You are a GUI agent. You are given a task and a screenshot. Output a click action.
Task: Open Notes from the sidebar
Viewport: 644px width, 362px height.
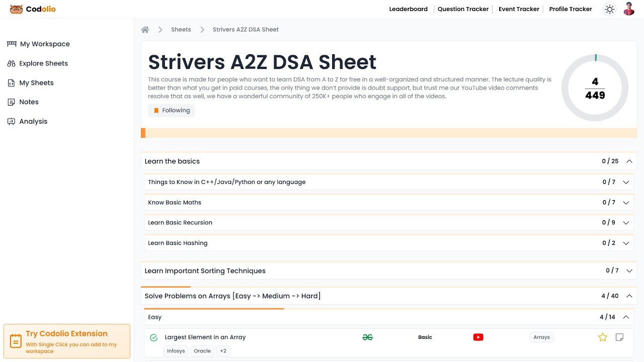pyautogui.click(x=29, y=102)
